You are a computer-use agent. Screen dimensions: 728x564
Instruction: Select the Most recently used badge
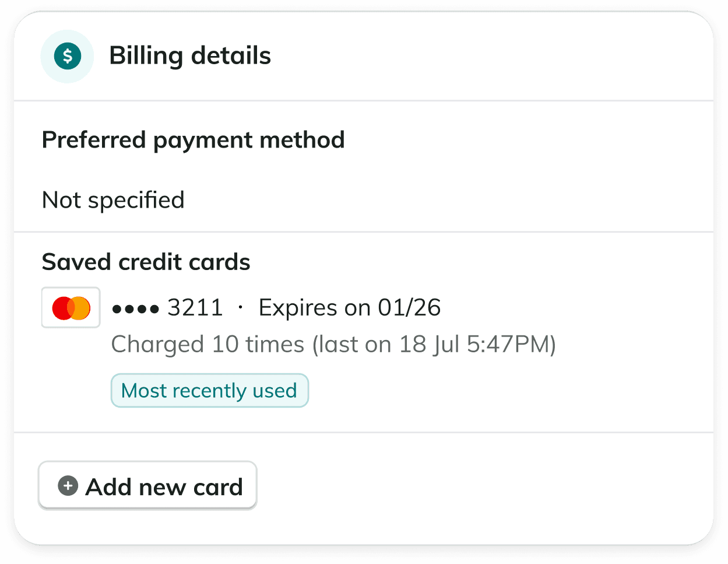(x=209, y=390)
